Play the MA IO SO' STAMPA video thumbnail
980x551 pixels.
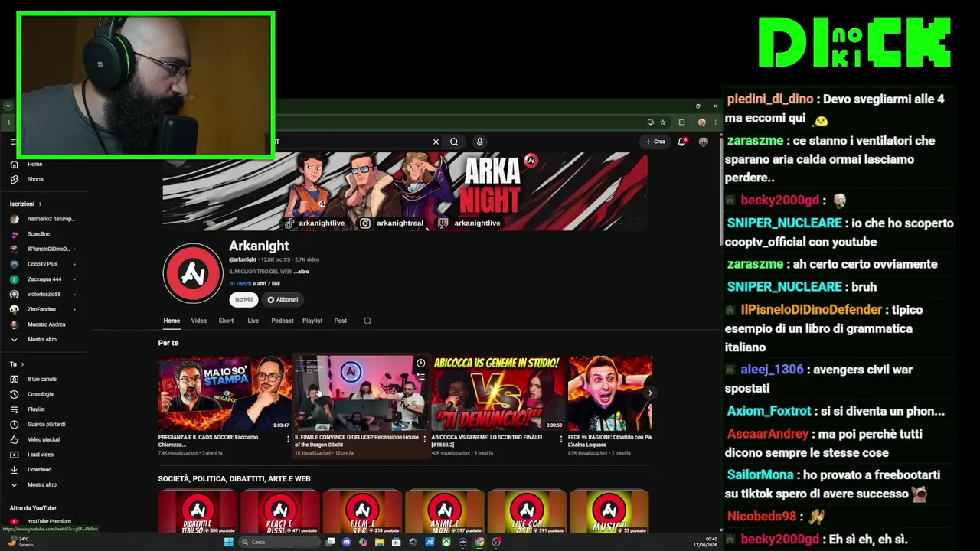(x=224, y=393)
